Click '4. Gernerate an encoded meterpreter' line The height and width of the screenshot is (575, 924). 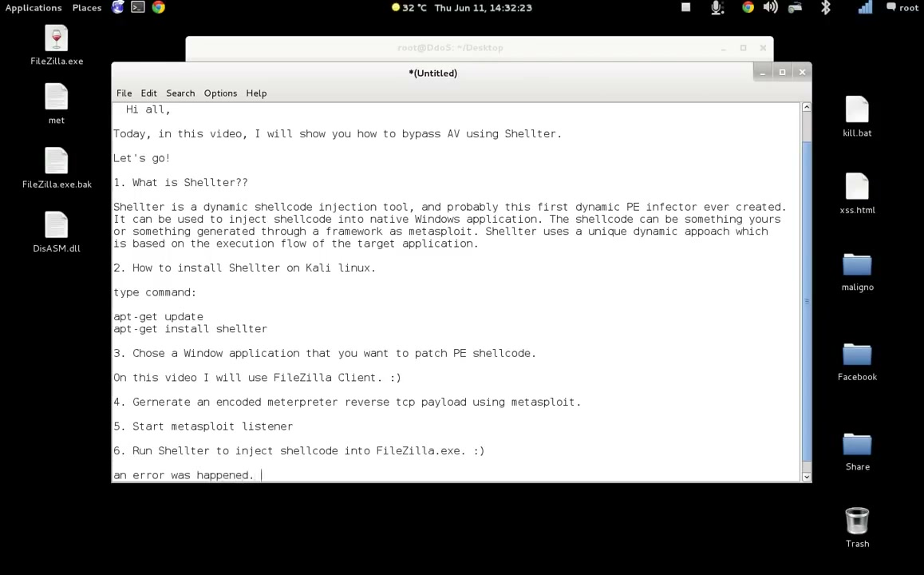[x=347, y=402]
